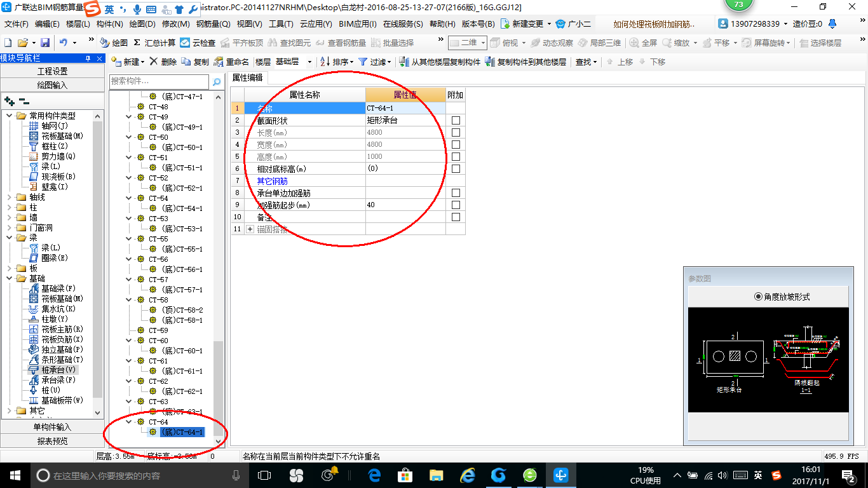Toggle 附加 checkbox for 备注 row
The height and width of the screenshot is (488, 868).
point(456,217)
